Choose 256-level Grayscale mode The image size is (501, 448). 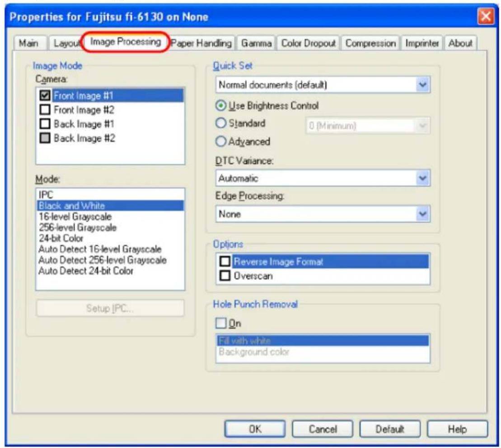[110, 227]
